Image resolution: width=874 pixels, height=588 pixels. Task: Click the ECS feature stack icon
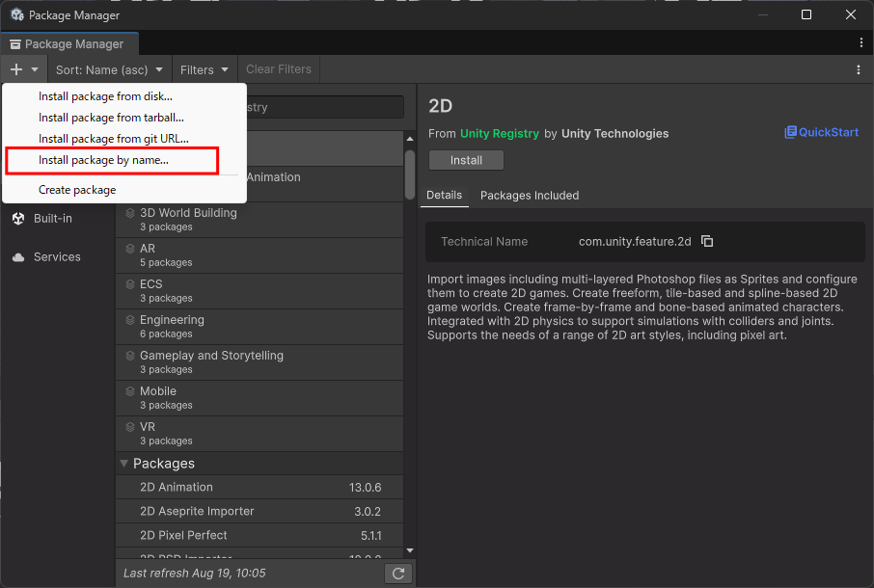(130, 284)
